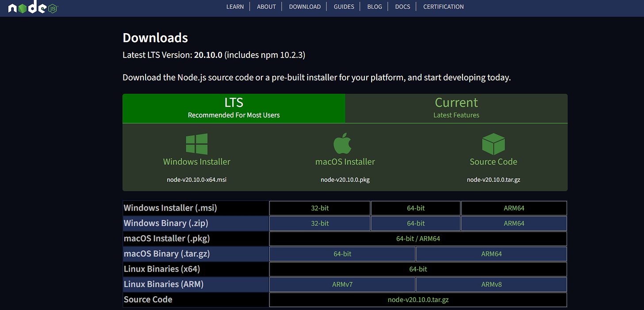Click the Node.js logo
The width and height of the screenshot is (644, 310).
(33, 8)
